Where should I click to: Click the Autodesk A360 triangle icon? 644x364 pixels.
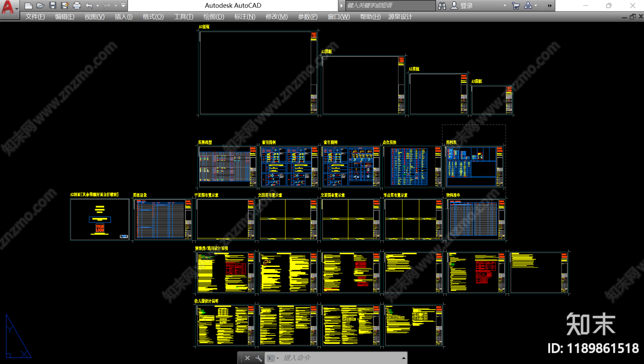pos(528,6)
